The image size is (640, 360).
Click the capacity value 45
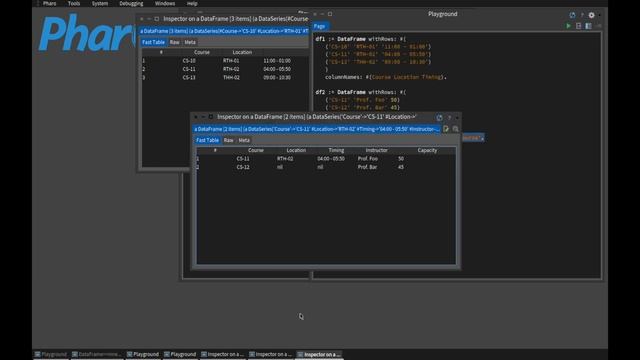click(x=401, y=167)
